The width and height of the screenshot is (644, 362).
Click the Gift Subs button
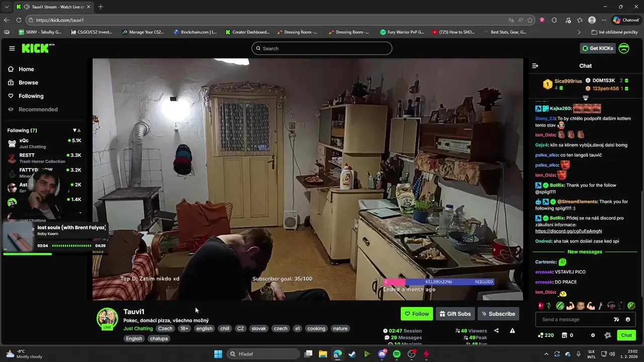(455, 314)
